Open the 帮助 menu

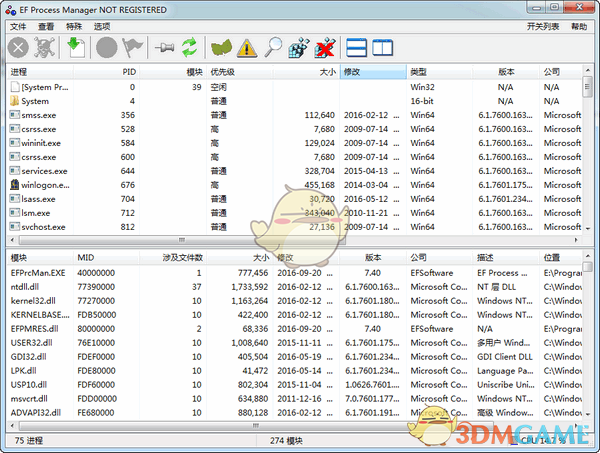[579, 26]
